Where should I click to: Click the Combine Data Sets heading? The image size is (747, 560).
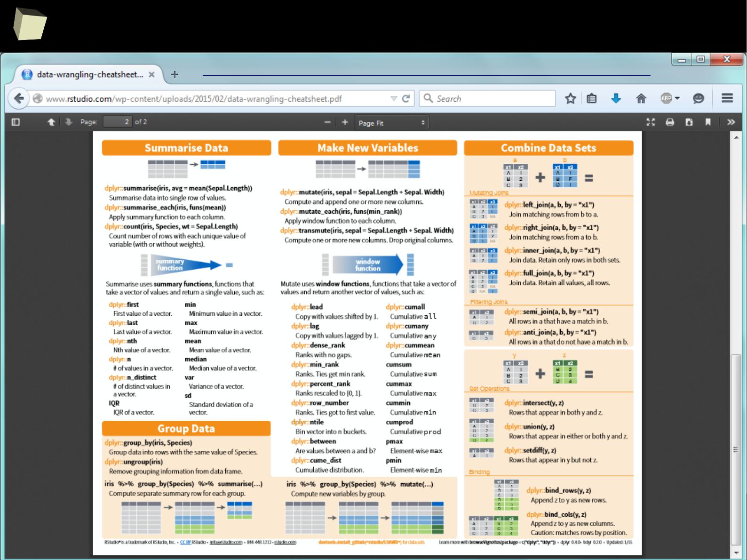(x=548, y=148)
